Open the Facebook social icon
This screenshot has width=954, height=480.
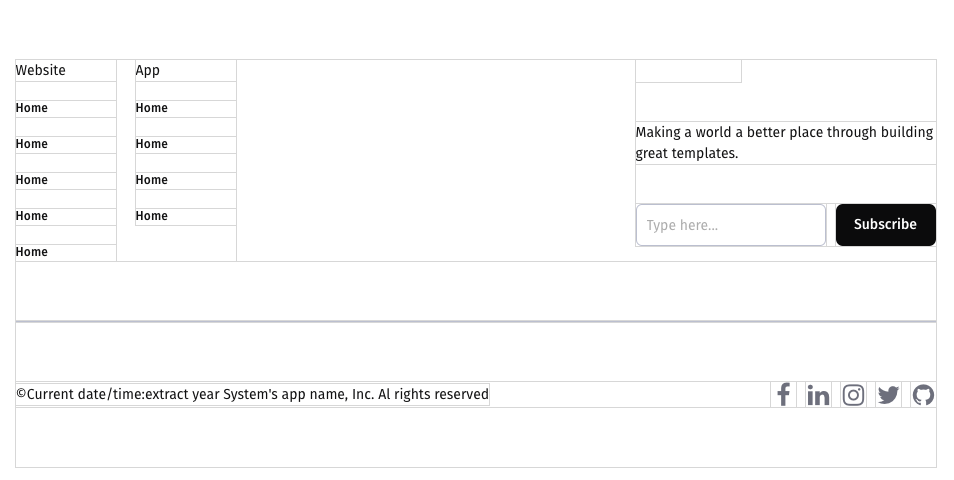tap(784, 395)
